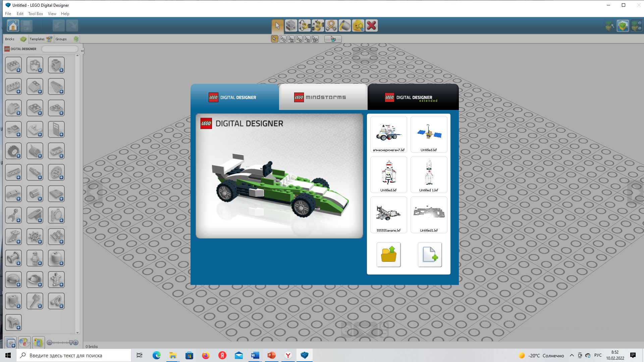Select the Hide minifig-head tool
The image size is (644, 362).
pyautogui.click(x=358, y=25)
